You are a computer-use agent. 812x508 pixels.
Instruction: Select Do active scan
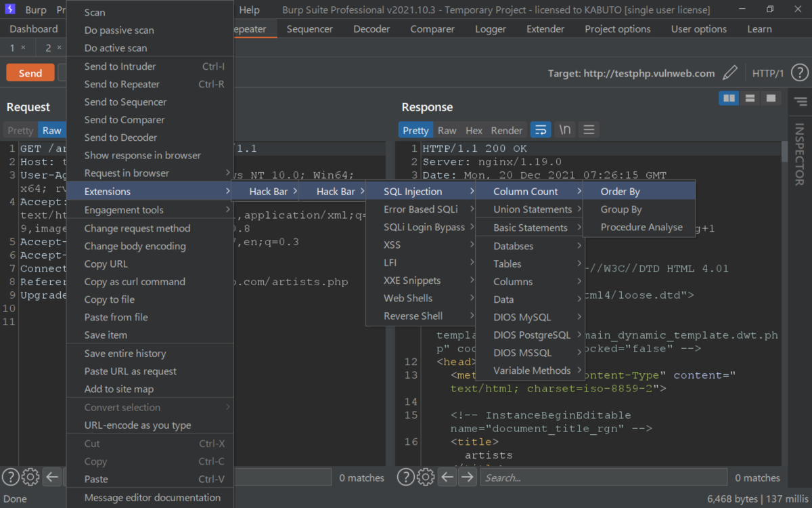tap(150, 48)
